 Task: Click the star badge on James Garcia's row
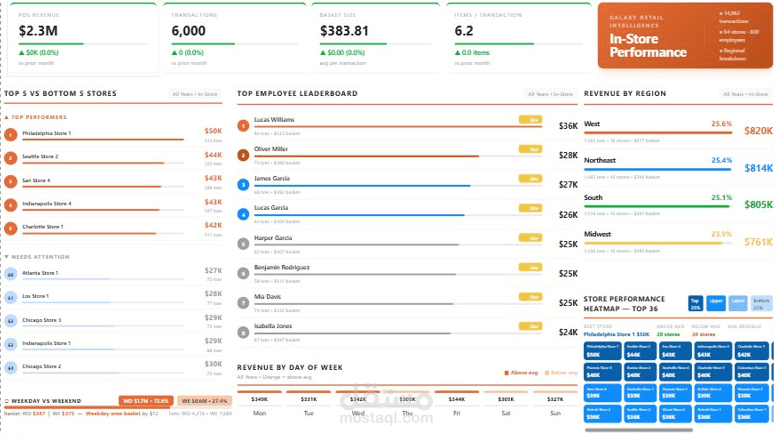pyautogui.click(x=530, y=179)
